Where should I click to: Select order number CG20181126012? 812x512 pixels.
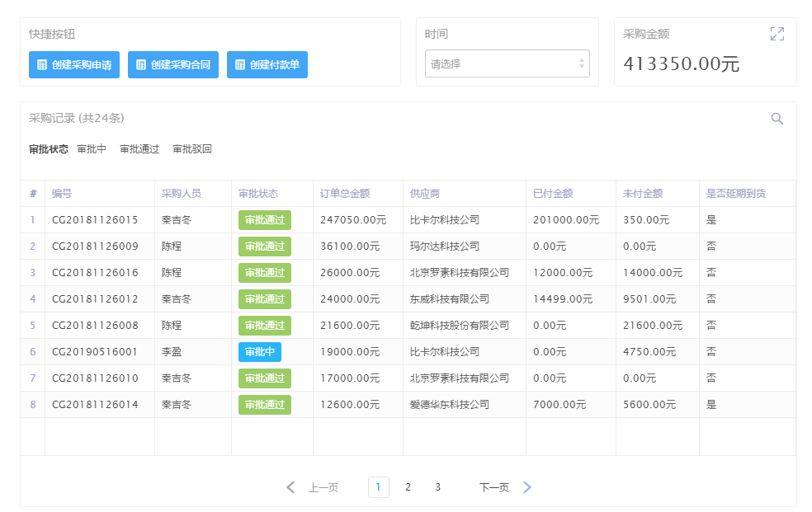[95, 299]
